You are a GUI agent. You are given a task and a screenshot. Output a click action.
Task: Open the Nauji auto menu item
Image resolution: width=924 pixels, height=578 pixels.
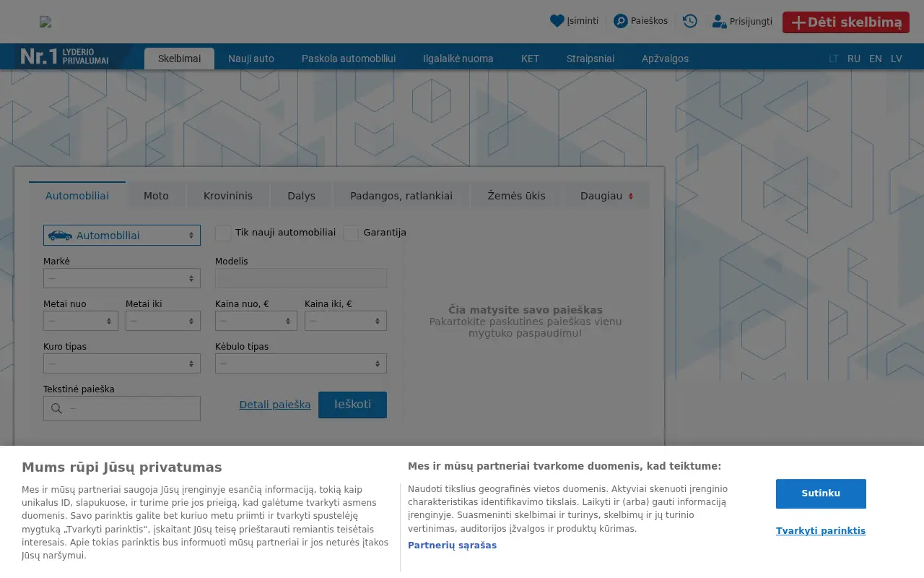point(251,59)
